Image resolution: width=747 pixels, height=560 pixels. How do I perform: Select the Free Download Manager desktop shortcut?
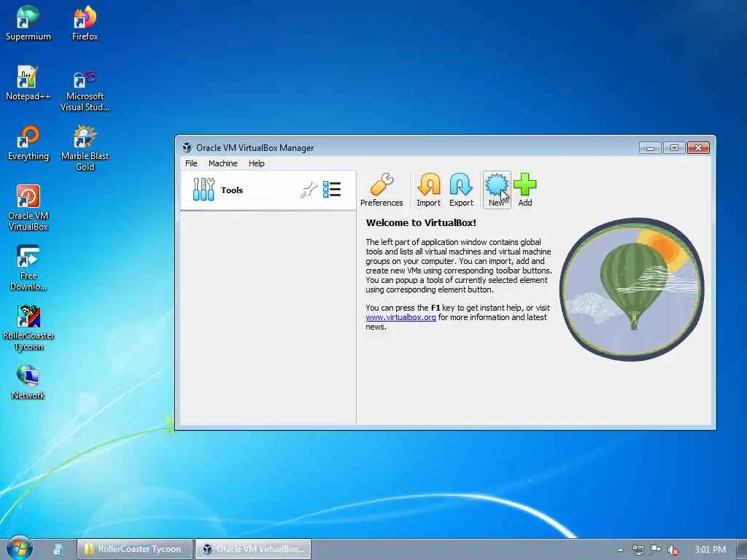click(28, 268)
